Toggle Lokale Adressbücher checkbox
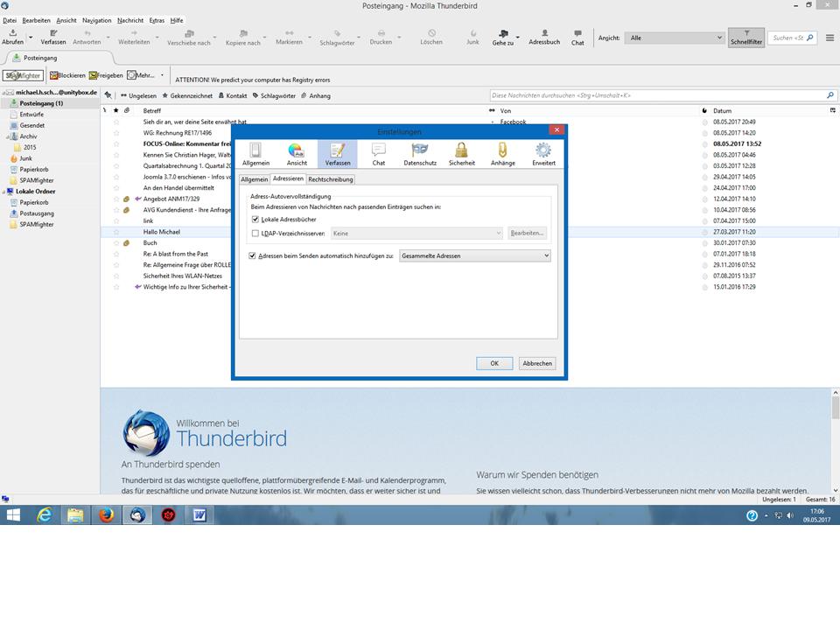Screen dimensions: 840x630 pos(255,219)
